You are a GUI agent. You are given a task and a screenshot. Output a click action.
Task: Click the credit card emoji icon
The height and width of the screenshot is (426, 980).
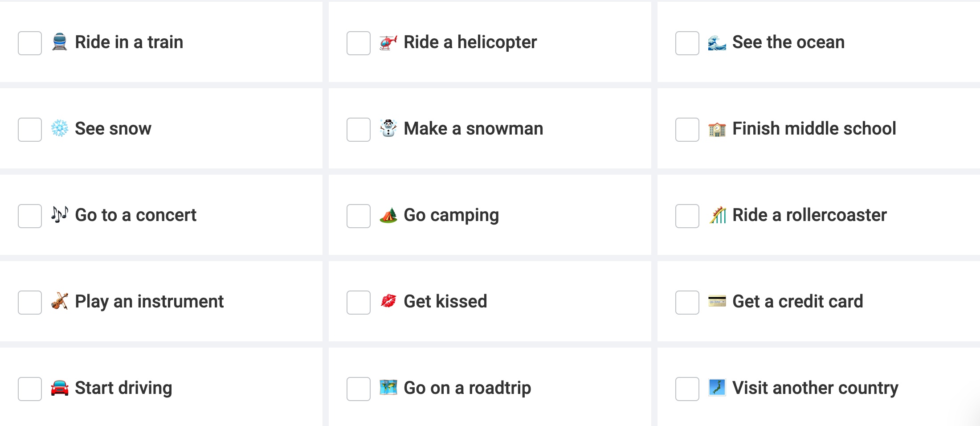coord(717,302)
